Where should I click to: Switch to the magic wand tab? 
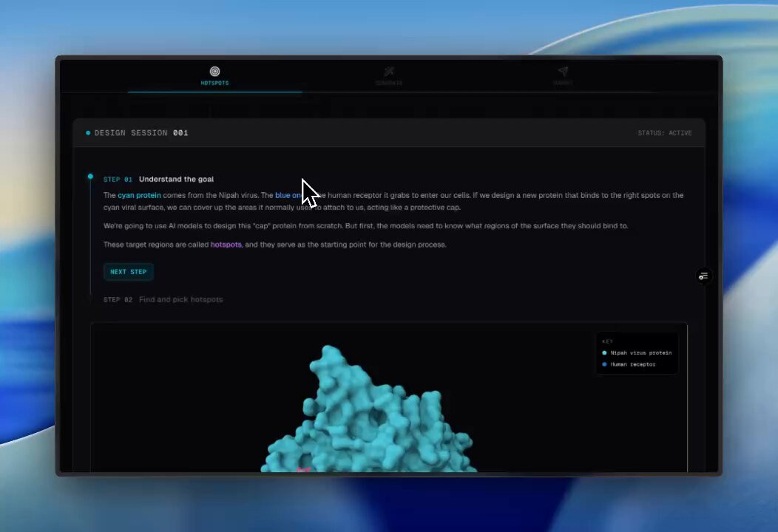[388, 76]
